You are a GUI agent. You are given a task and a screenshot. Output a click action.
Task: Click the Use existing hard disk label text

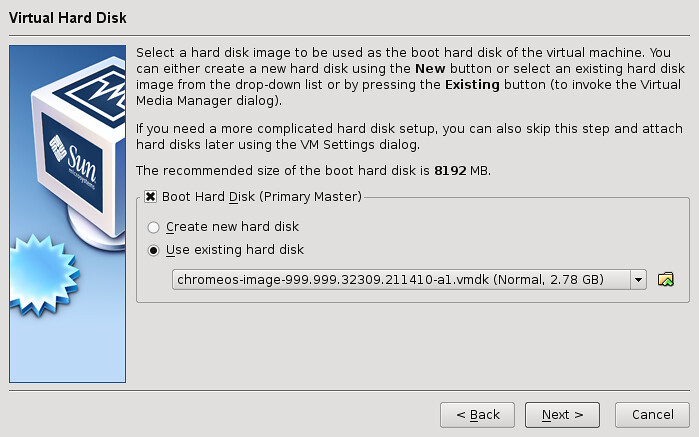click(234, 250)
